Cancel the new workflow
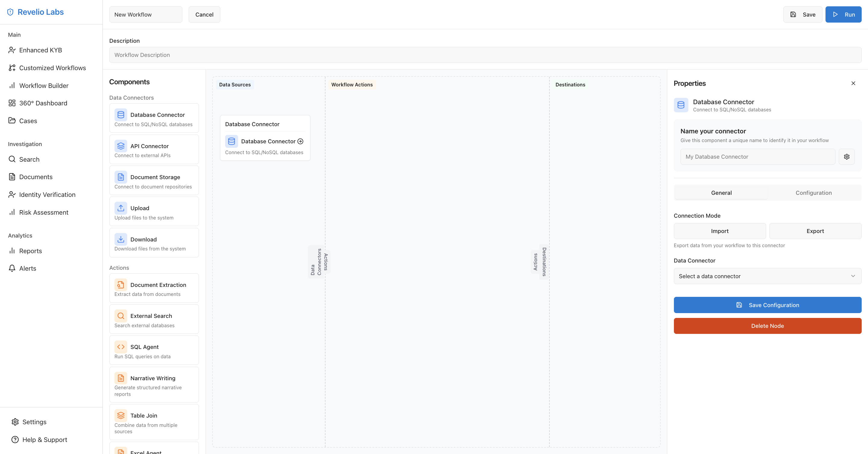 tap(204, 14)
